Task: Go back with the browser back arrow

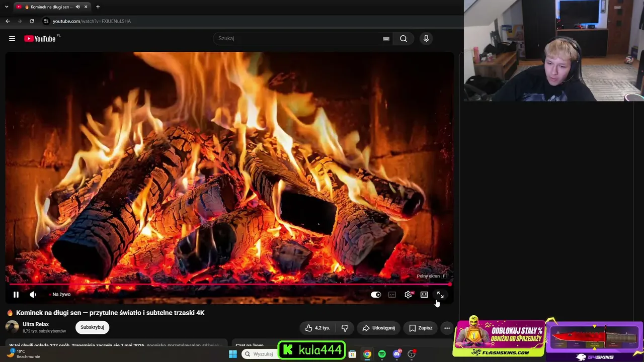Action: 8,21
